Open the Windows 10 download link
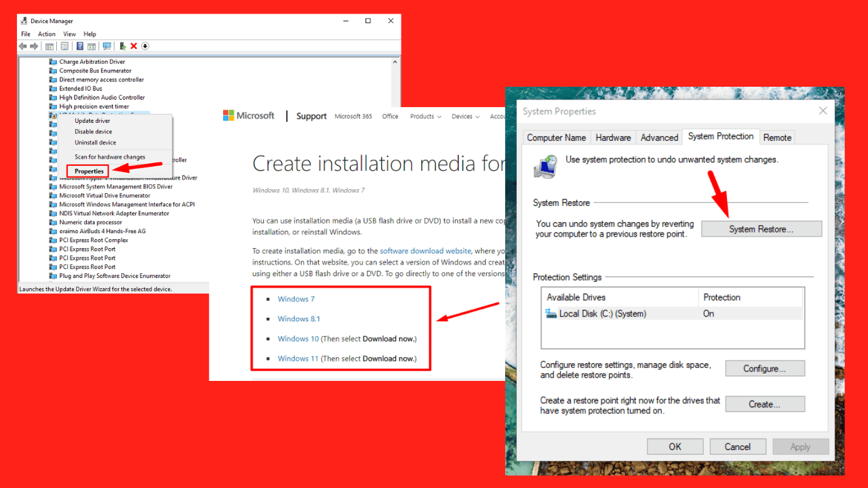868x488 pixels. (x=298, y=339)
